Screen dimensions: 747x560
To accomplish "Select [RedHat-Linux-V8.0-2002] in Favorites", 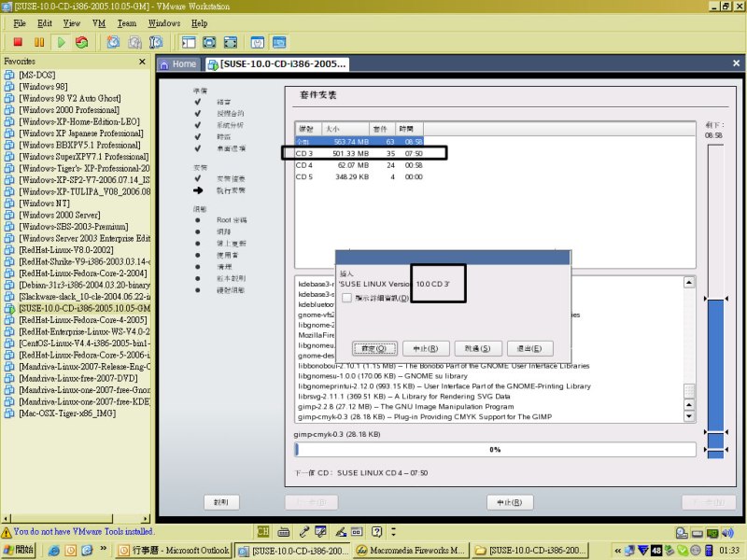I will click(x=66, y=250).
